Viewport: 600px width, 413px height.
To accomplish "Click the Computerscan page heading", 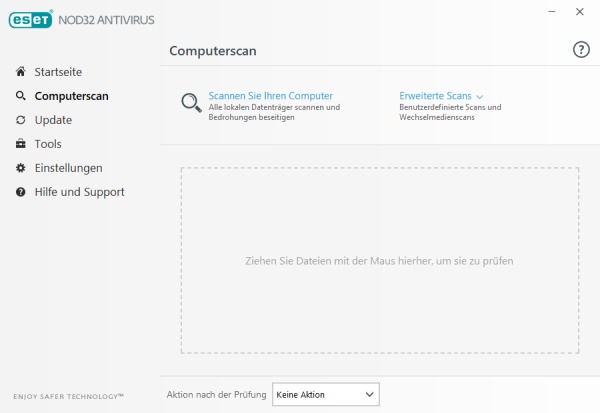I will click(x=213, y=51).
